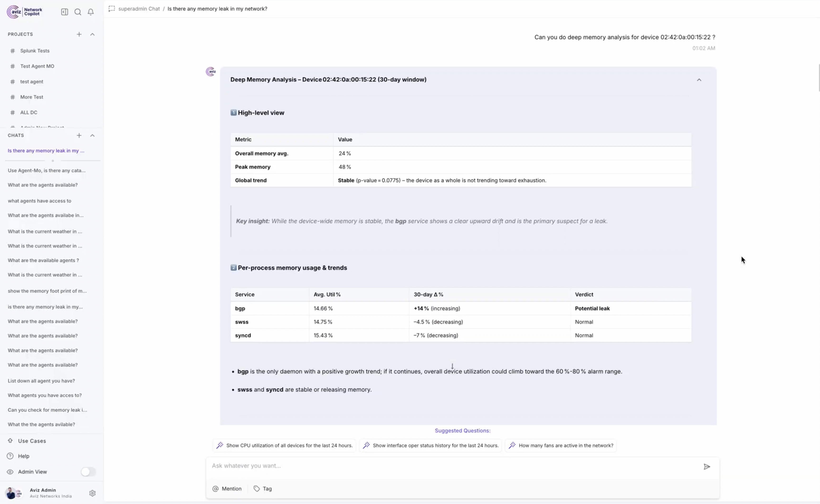Collapse the PROJECTS section chevron

pyautogui.click(x=92, y=34)
